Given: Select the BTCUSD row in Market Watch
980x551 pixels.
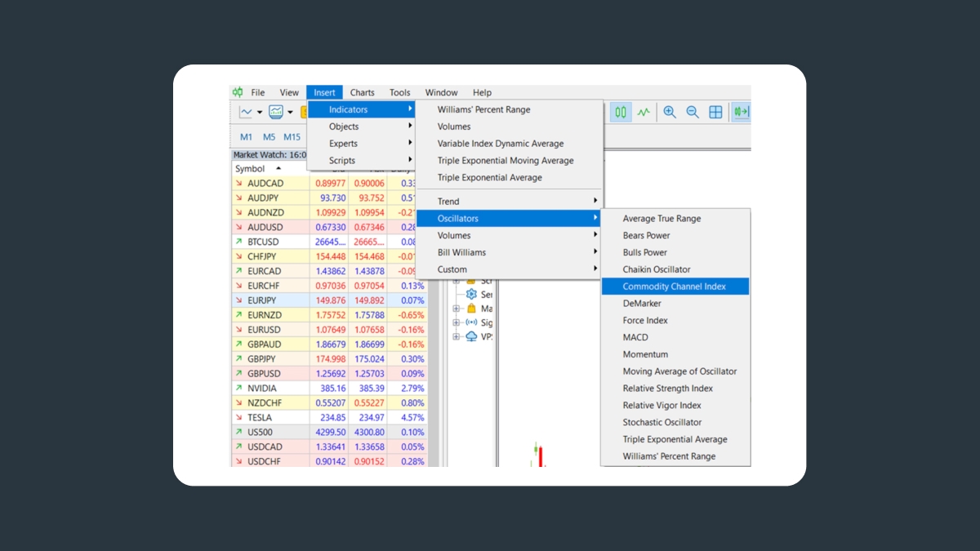Looking at the screenshot, I should [263, 242].
